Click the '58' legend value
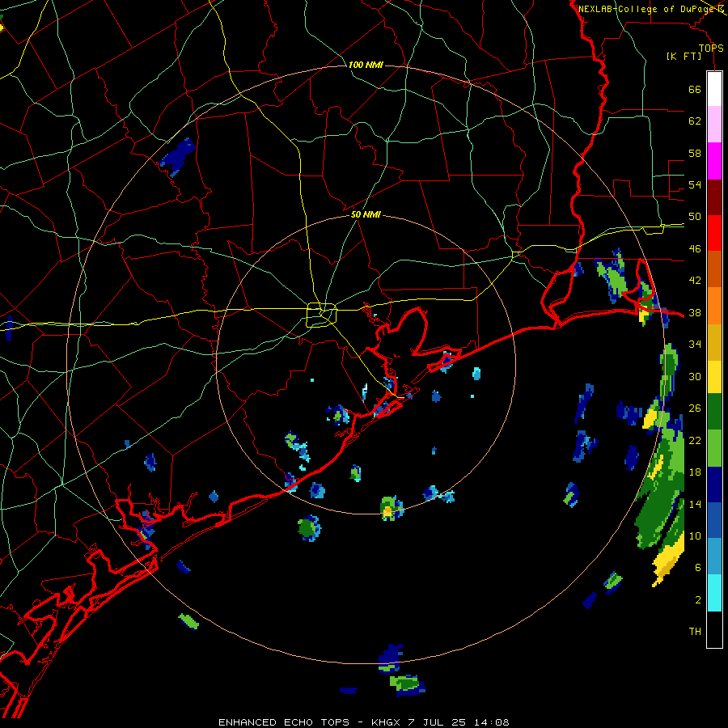The image size is (728, 728). (695, 153)
